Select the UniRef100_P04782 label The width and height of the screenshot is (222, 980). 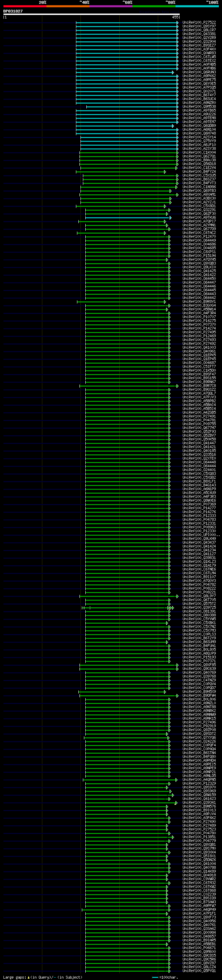[x=199, y=585]
